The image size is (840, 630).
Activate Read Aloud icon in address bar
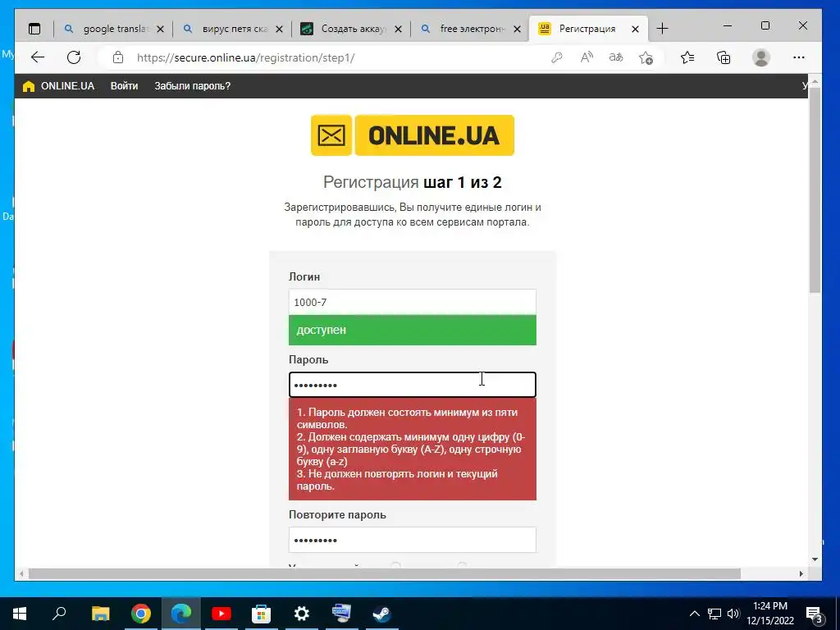(587, 57)
